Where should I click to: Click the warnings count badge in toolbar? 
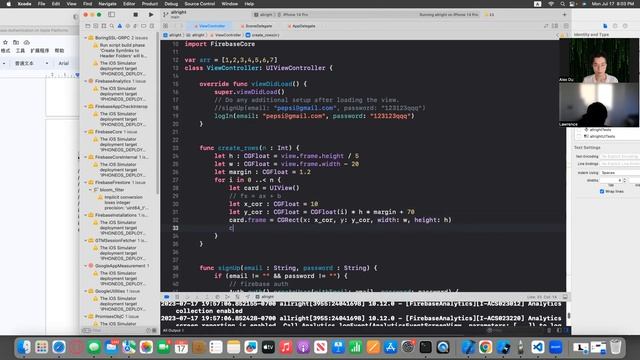pyautogui.click(x=489, y=14)
